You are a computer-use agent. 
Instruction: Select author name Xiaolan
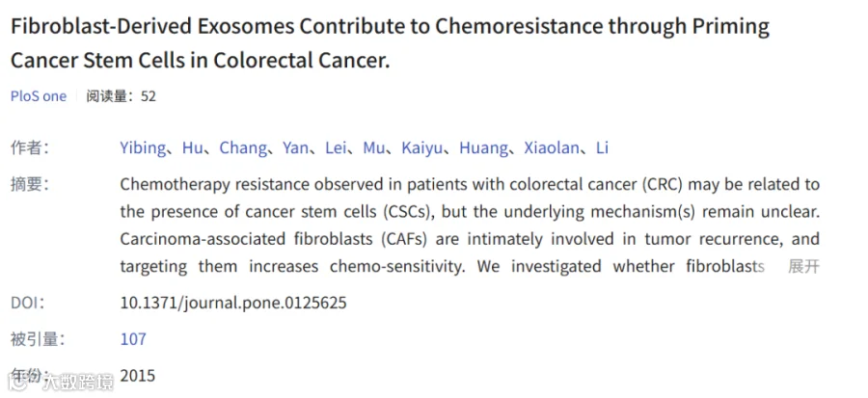coord(551,147)
